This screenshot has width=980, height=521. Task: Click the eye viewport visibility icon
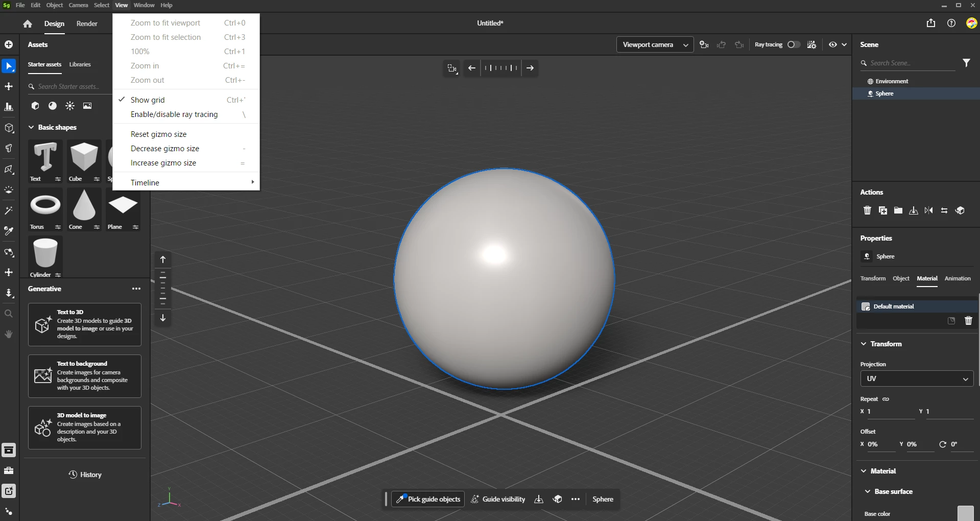(832, 44)
